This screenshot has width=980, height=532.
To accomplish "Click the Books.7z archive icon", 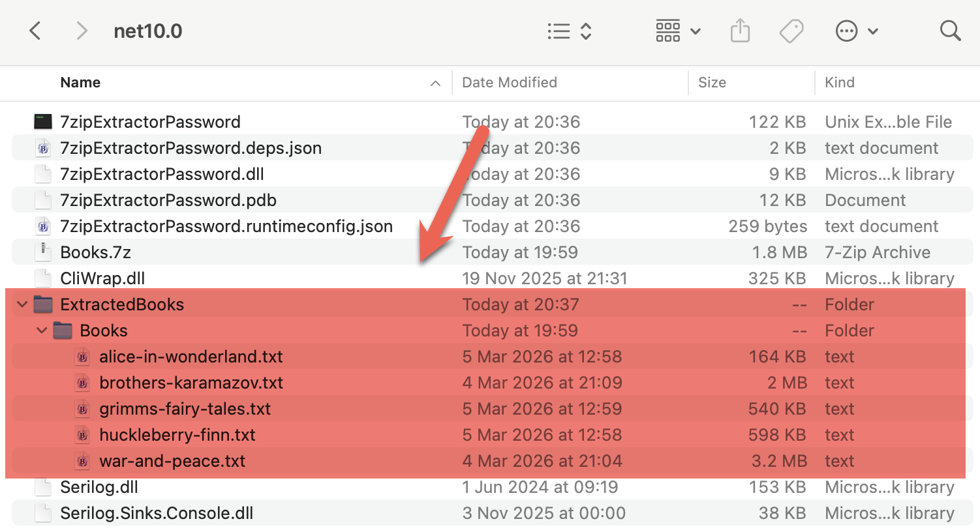I will coord(43,252).
